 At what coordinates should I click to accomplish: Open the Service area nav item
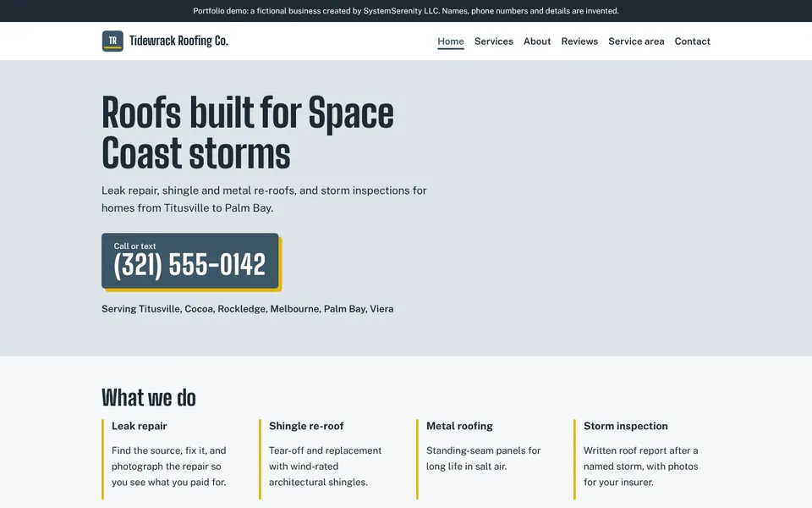coord(636,41)
